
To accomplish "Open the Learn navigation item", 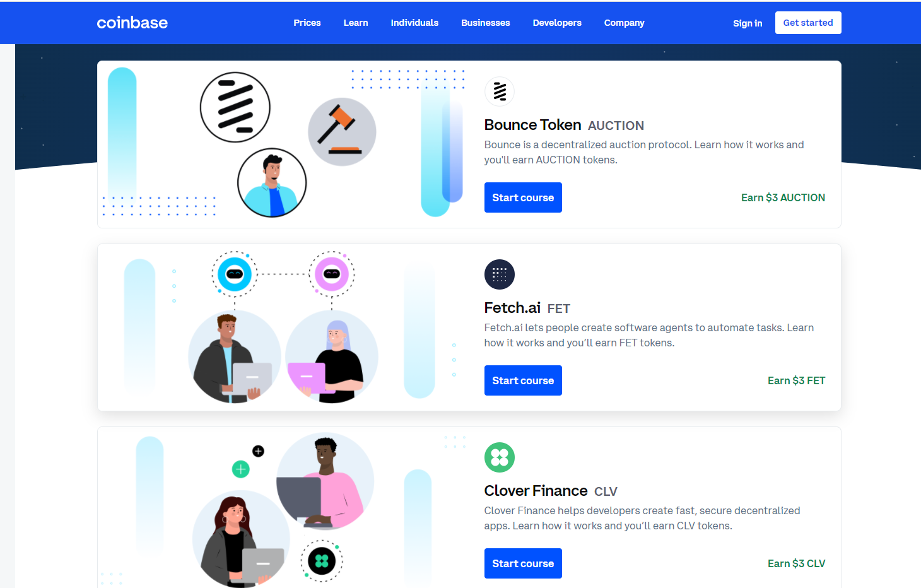I will click(x=356, y=23).
